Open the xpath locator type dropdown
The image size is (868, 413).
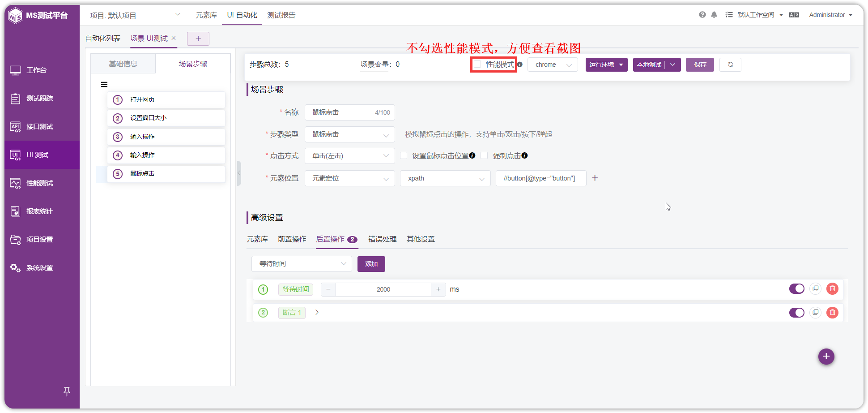click(x=446, y=178)
